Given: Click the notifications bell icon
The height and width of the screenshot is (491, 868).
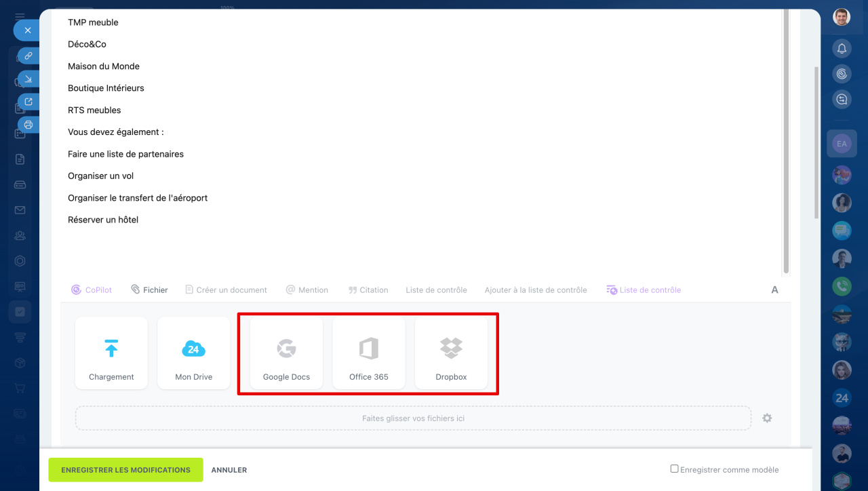Looking at the screenshot, I should pyautogui.click(x=842, y=48).
